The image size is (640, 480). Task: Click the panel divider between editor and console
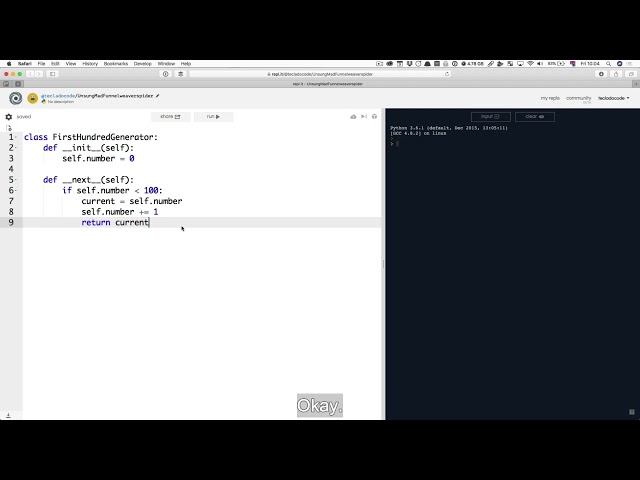383,264
